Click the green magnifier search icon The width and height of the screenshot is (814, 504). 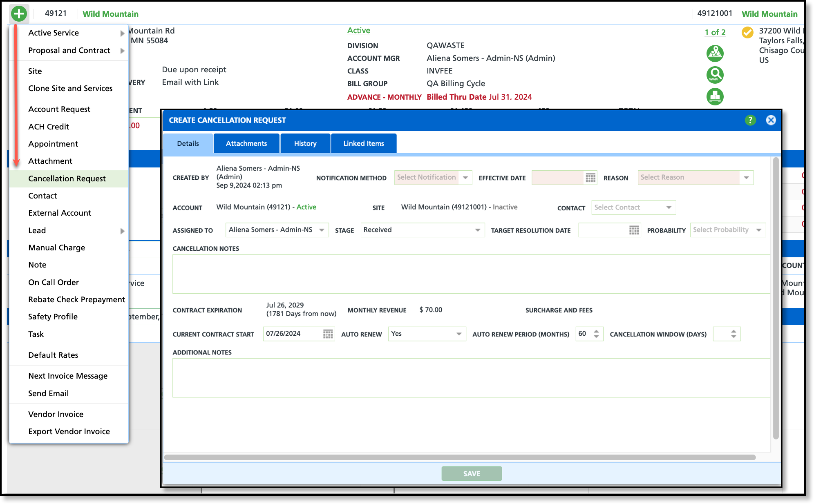point(715,75)
